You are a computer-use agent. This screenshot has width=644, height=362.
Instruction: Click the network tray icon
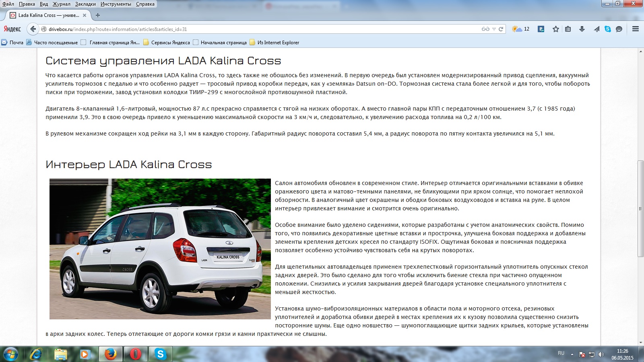pyautogui.click(x=592, y=354)
